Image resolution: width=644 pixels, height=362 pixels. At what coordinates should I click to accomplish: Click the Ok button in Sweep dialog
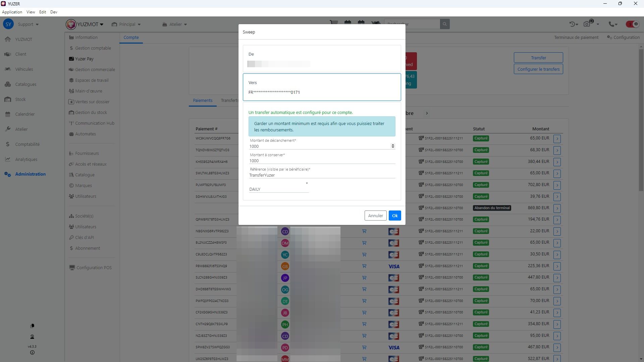(395, 216)
